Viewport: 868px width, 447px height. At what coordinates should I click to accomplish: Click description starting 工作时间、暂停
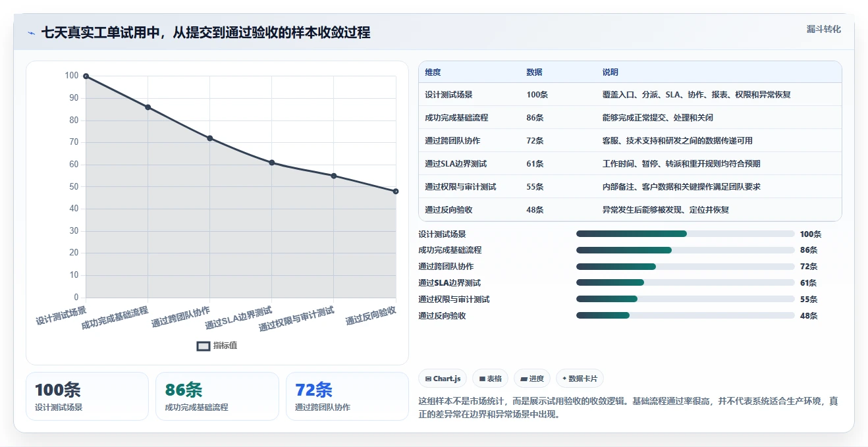[682, 164]
